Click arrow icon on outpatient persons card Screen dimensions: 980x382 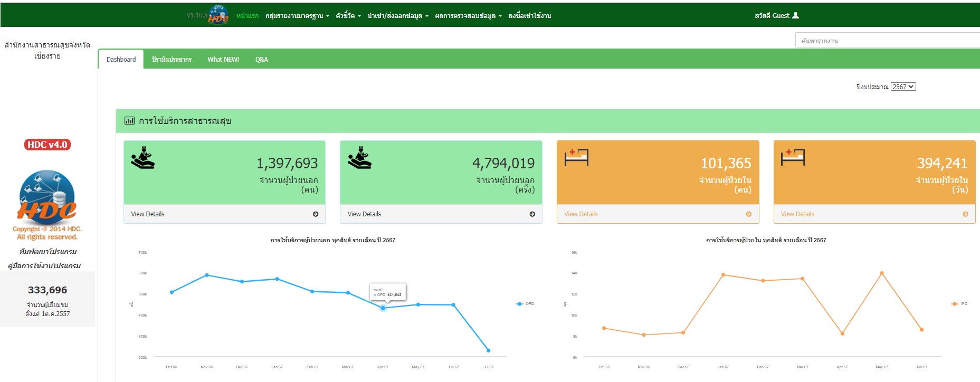click(x=316, y=214)
